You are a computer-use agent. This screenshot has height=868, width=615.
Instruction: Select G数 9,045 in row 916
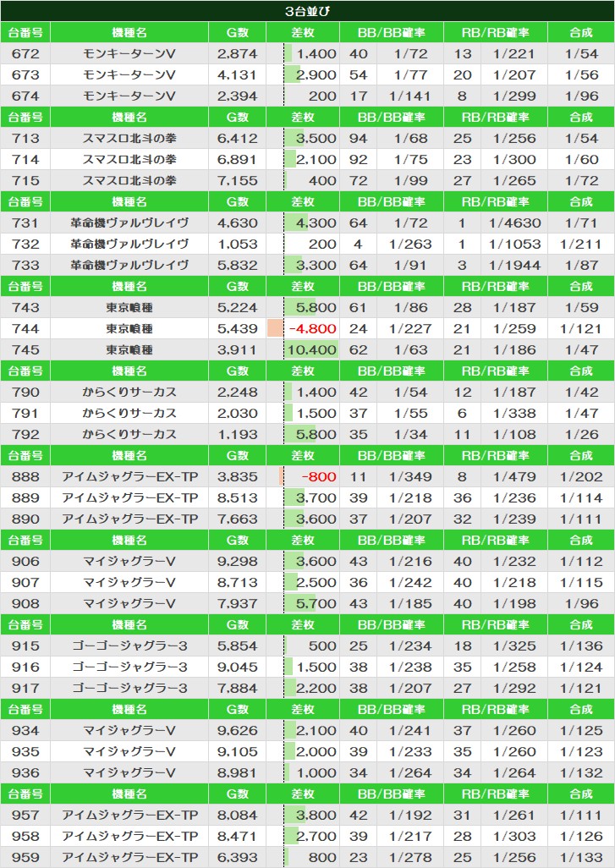(x=237, y=667)
